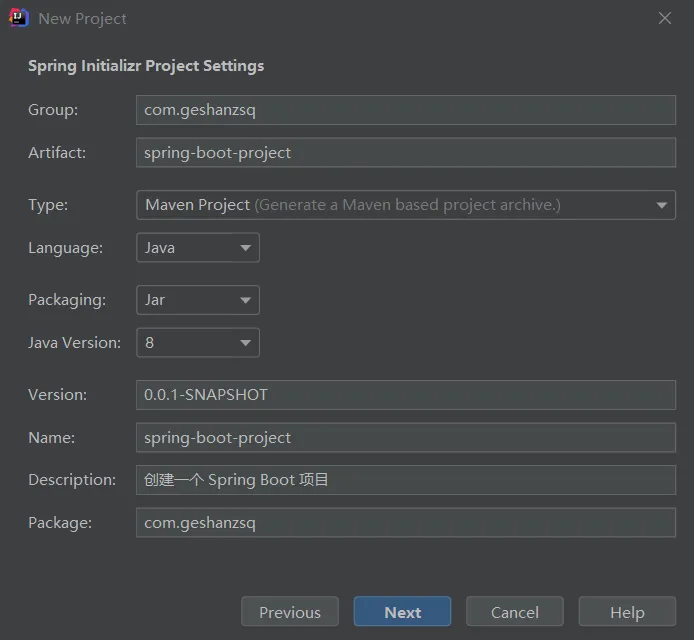
Task: Edit the Group field com.geshanzsq
Action: tap(405, 110)
